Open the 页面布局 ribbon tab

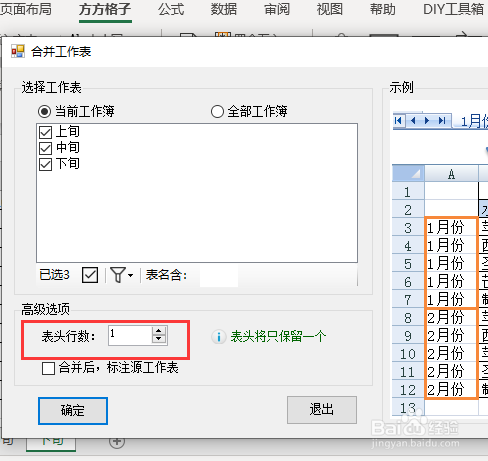point(26,9)
